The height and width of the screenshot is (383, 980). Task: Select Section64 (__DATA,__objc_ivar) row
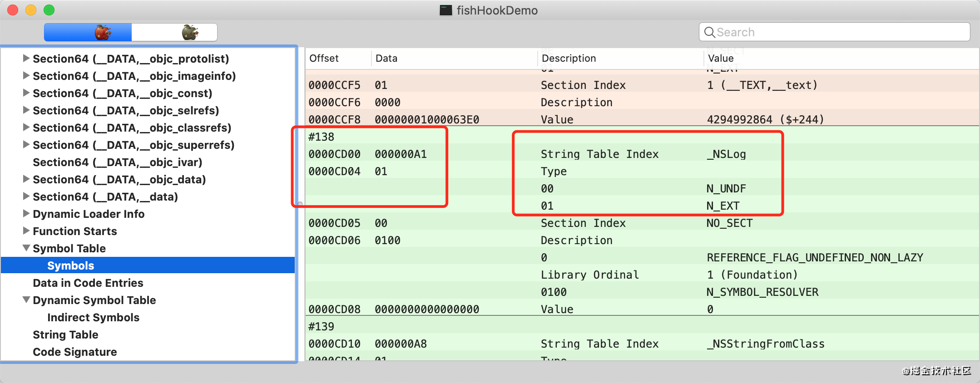click(148, 162)
